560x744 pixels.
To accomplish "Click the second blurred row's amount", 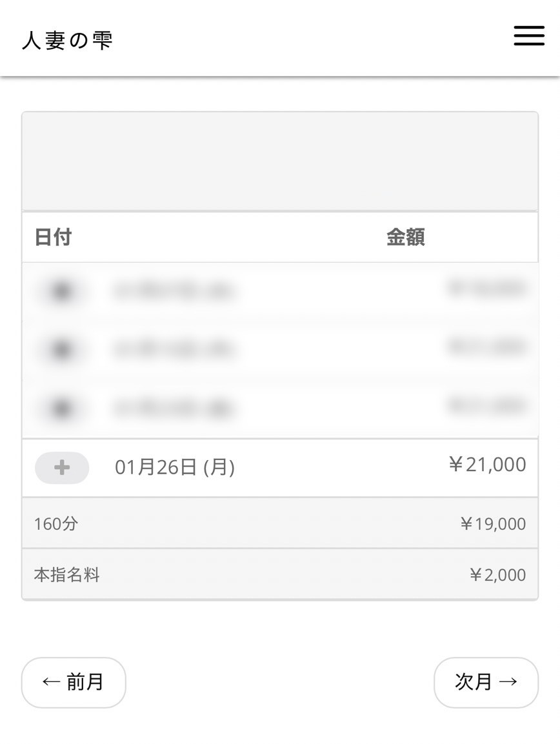I will pyautogui.click(x=487, y=347).
